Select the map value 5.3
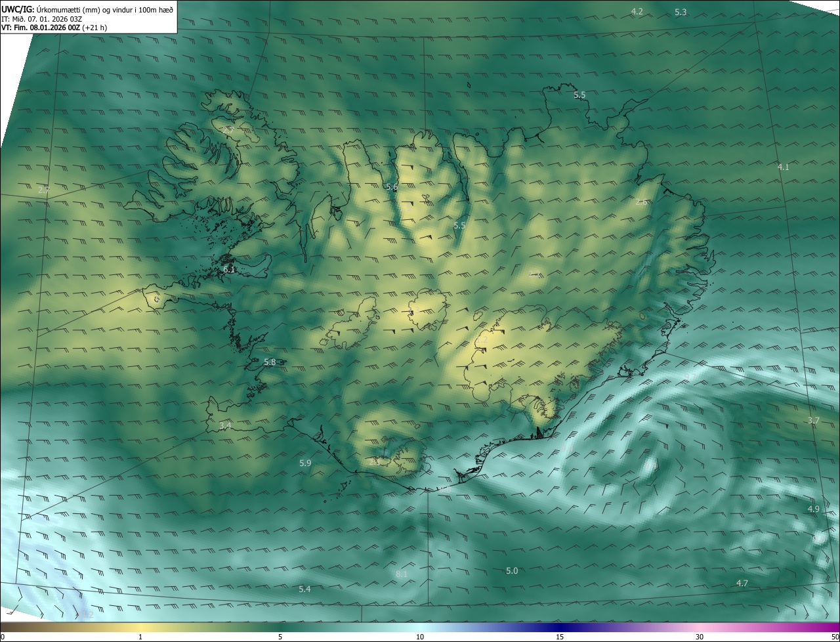Screen dimensions: 840x642 (681, 12)
